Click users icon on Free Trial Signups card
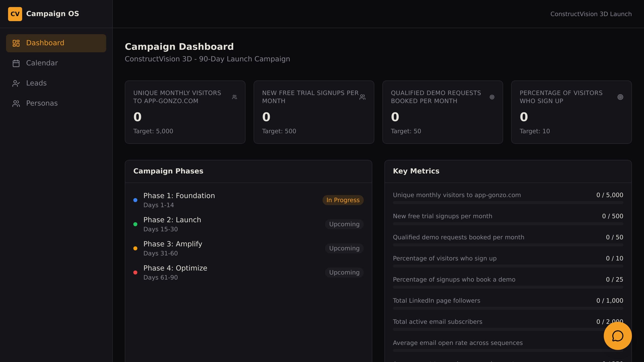Screen dimensions: 644x362 (x=363, y=97)
